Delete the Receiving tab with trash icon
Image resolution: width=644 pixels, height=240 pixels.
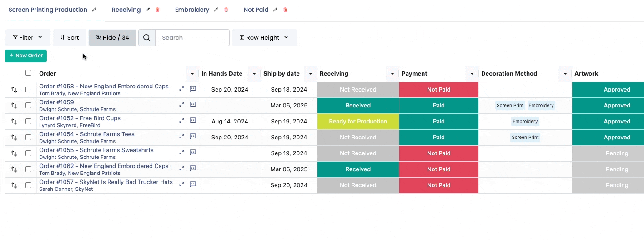click(158, 10)
